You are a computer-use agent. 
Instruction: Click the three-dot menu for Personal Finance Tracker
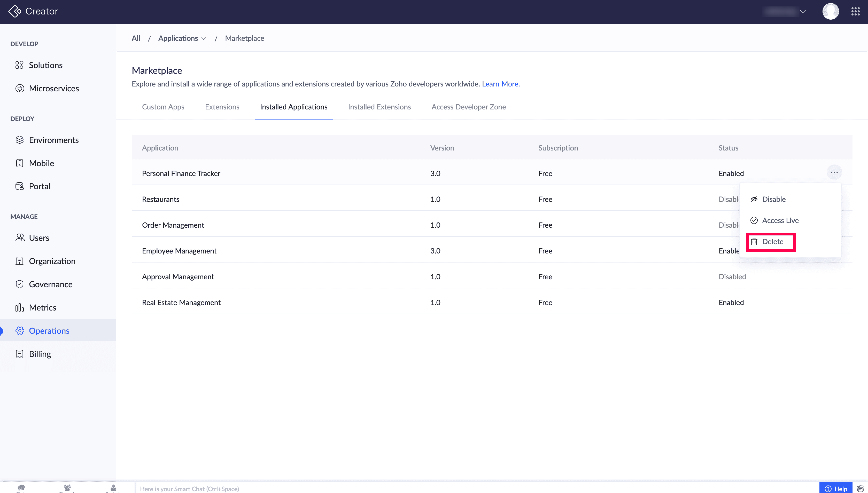pyautogui.click(x=834, y=173)
